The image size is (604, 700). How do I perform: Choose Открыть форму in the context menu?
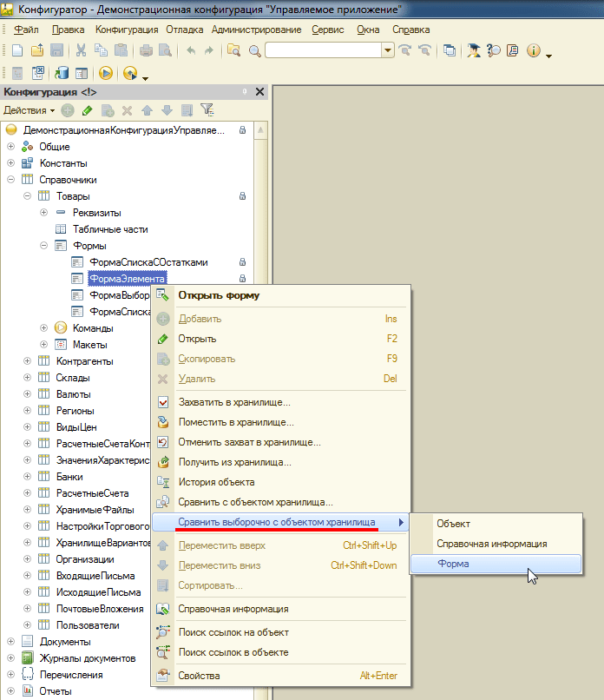[280, 295]
